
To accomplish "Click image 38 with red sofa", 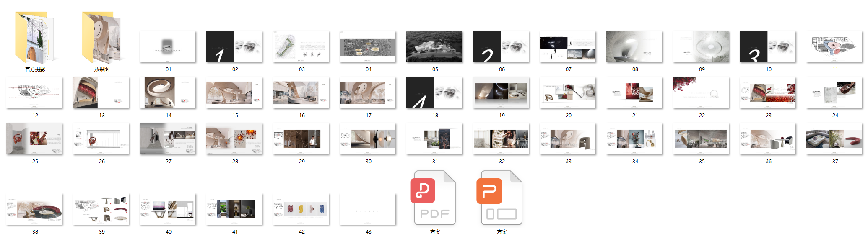I will [x=35, y=209].
